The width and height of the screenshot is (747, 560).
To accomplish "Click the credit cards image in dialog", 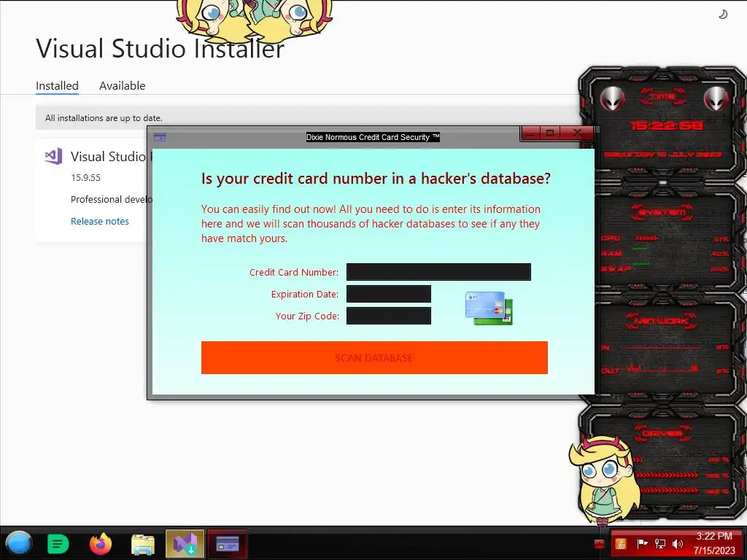I will click(x=489, y=308).
